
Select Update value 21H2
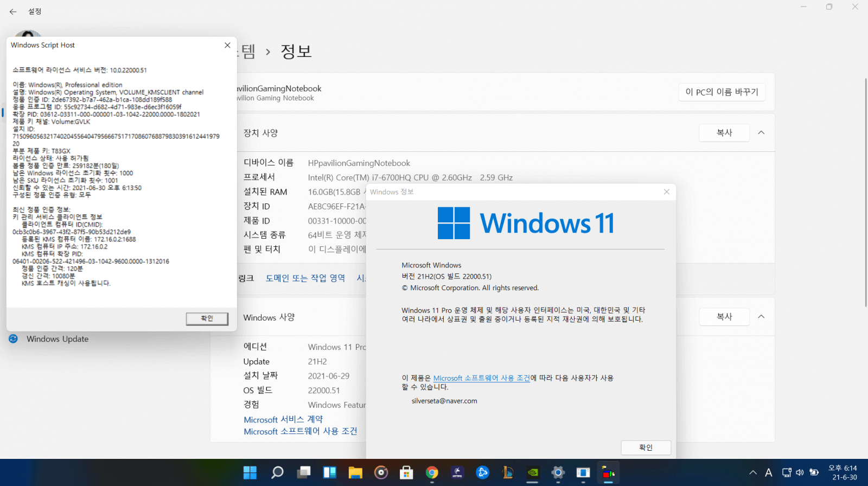click(317, 361)
